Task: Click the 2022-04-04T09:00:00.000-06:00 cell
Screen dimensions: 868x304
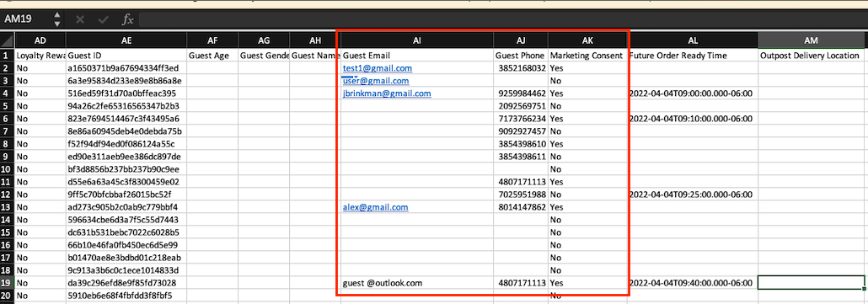Action: click(x=693, y=93)
